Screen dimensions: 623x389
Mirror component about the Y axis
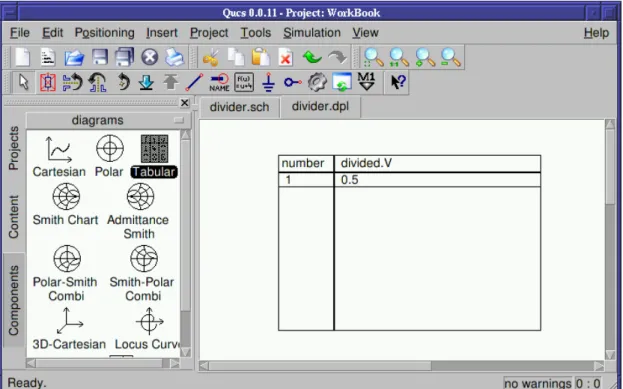click(97, 83)
